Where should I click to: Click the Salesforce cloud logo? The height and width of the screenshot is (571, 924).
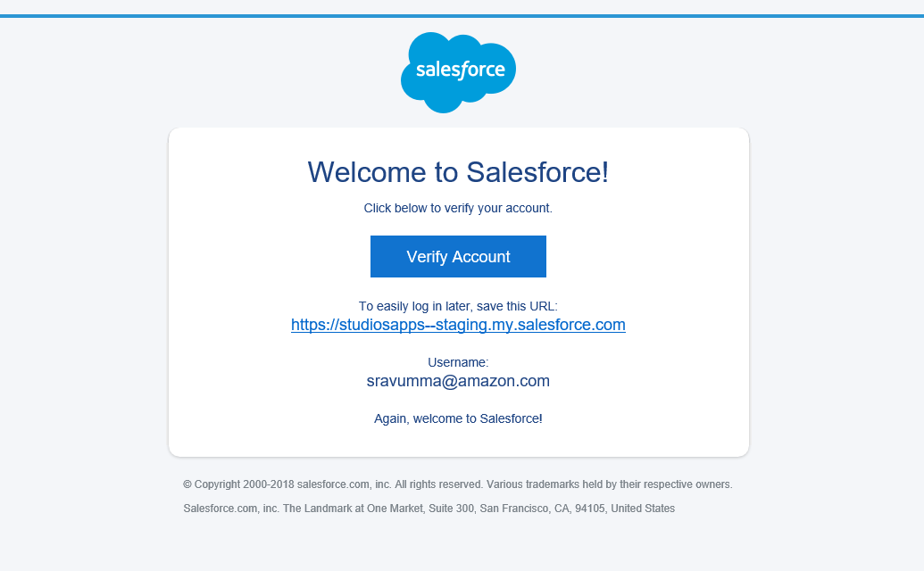(x=458, y=71)
